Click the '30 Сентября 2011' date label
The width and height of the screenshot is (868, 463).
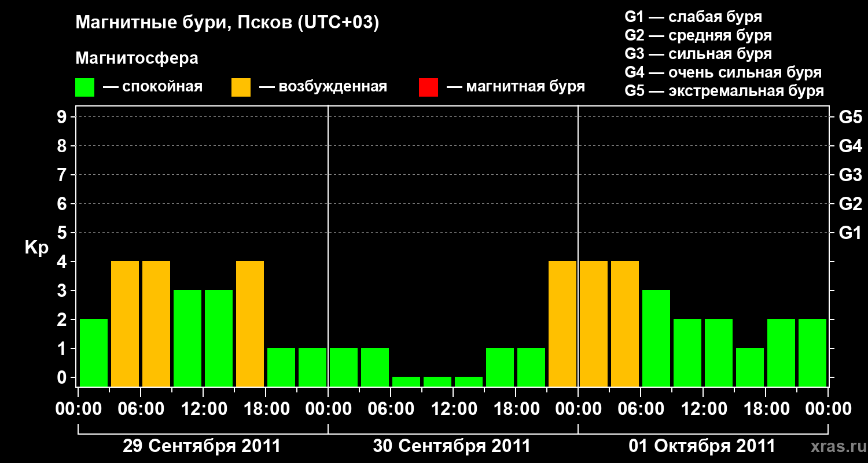tap(452, 446)
